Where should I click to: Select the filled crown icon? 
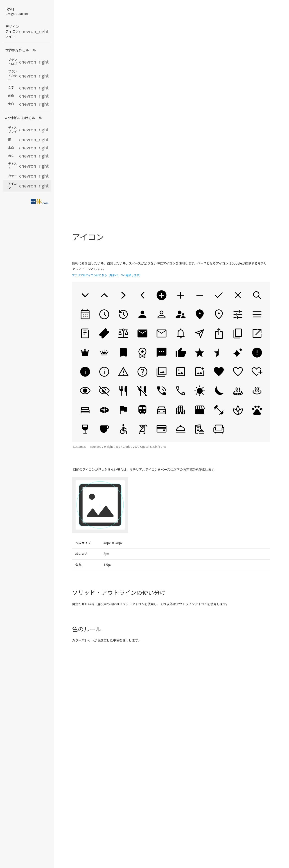[x=85, y=352]
